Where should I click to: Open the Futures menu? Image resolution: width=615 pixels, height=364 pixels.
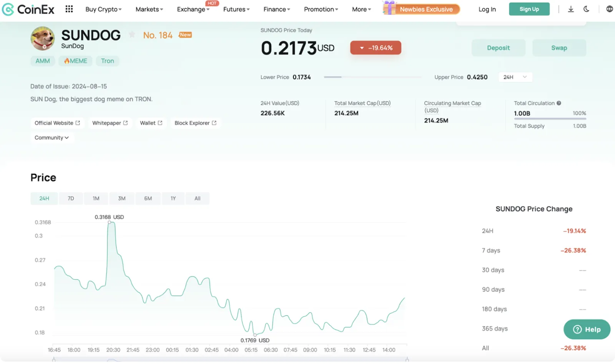236,9
